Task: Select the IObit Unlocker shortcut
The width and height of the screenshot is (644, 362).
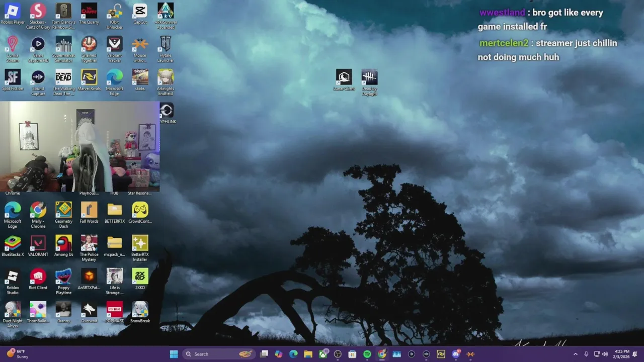Action: [115, 16]
